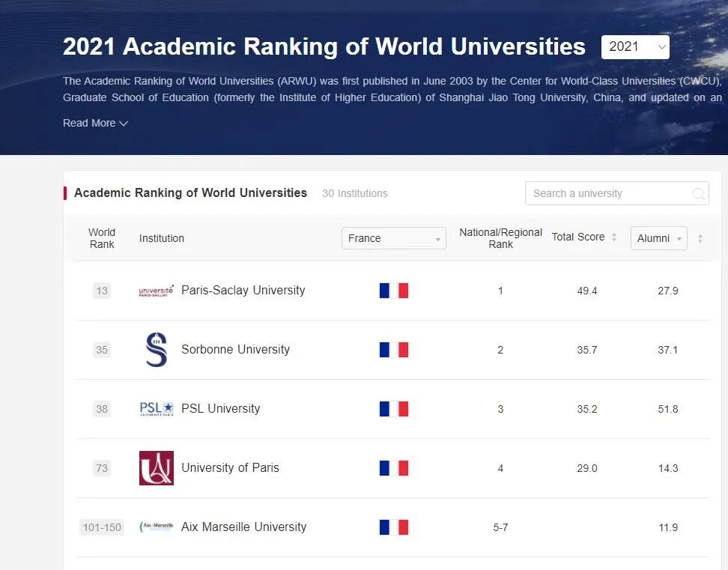This screenshot has width=728, height=570.
Task: Open the PSL University link
Action: pyautogui.click(x=220, y=408)
